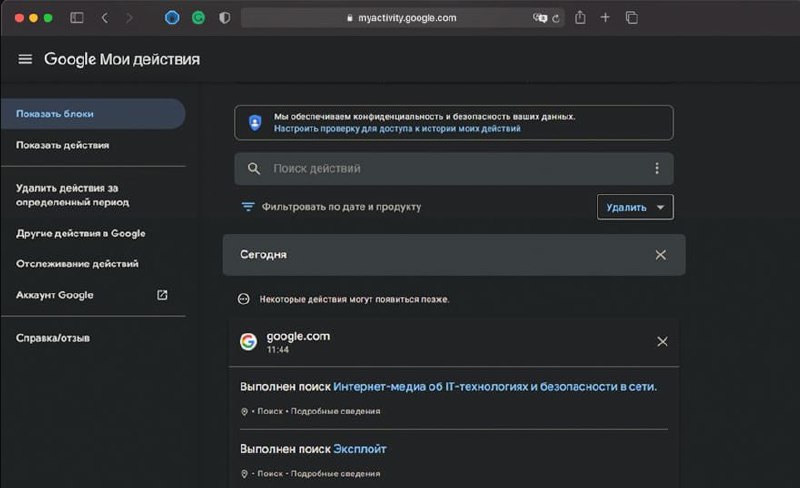Click the filter lines icon

coord(248,207)
